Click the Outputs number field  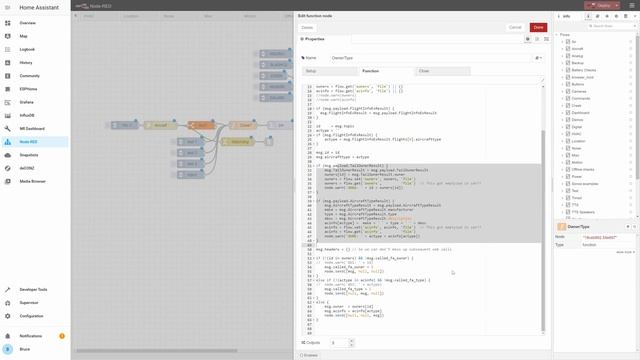coord(340,343)
